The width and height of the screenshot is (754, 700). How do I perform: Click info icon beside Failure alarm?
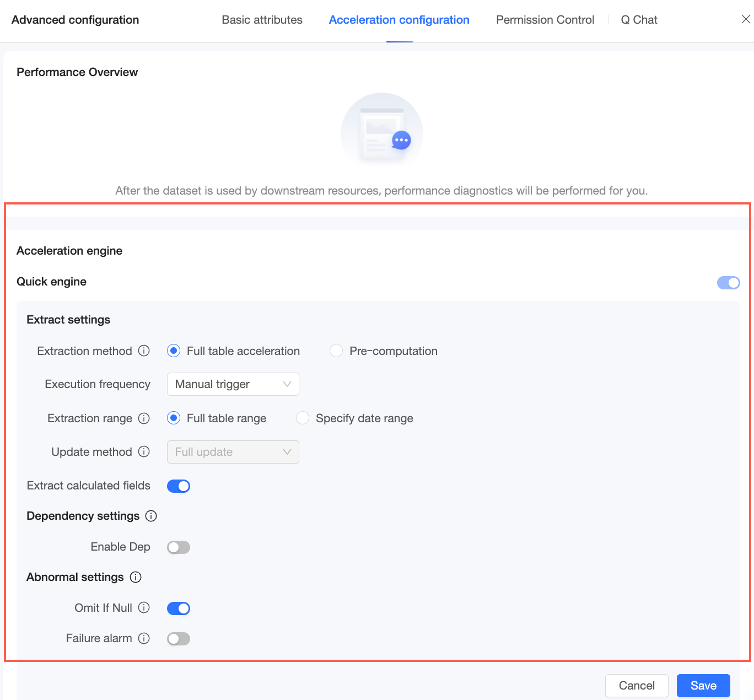pyautogui.click(x=144, y=638)
